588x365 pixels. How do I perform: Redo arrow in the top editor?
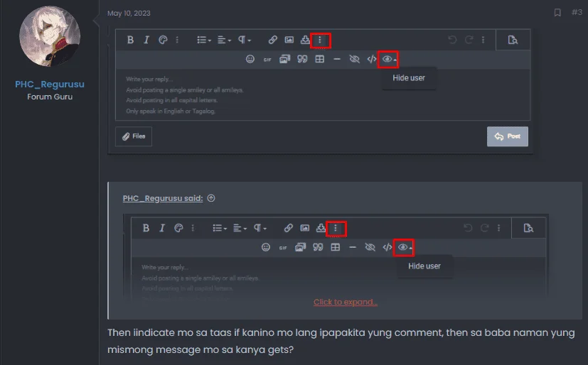tap(469, 40)
